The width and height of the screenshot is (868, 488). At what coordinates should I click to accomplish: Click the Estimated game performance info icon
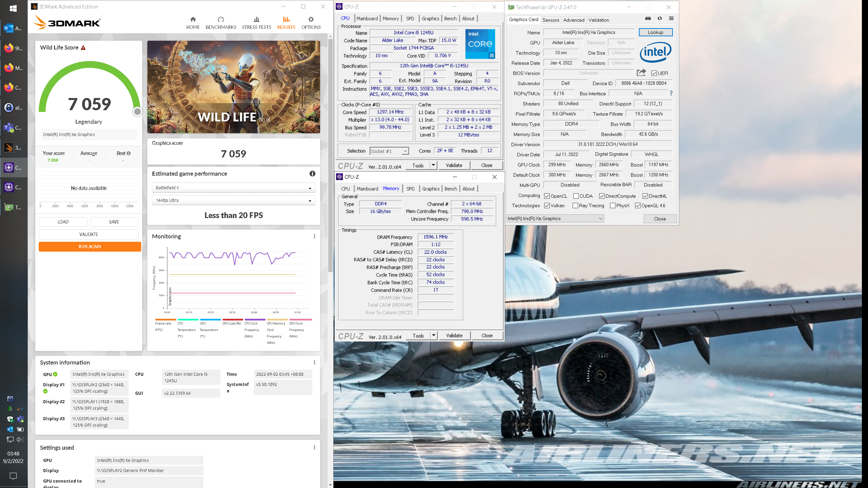click(x=312, y=174)
